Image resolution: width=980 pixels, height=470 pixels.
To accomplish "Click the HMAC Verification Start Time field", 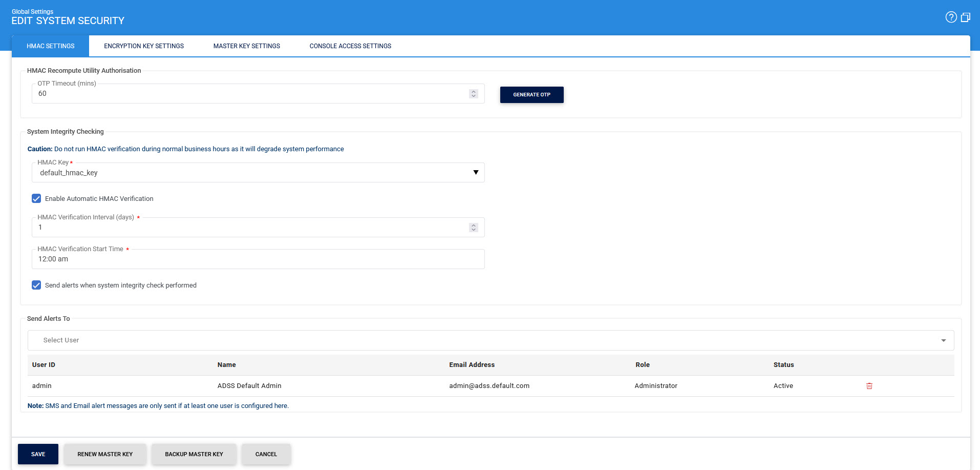I will (258, 259).
